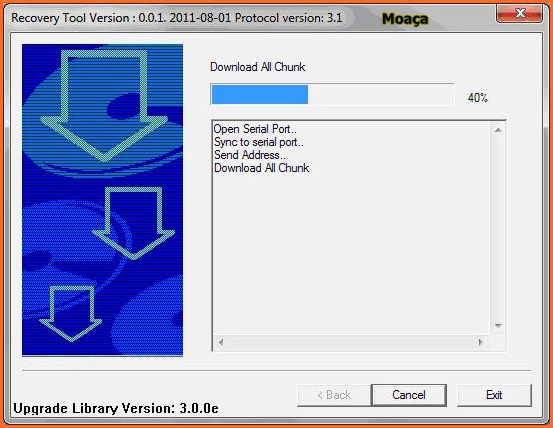Close the Recovery Tool window
This screenshot has height=428, width=553.
pos(519,14)
